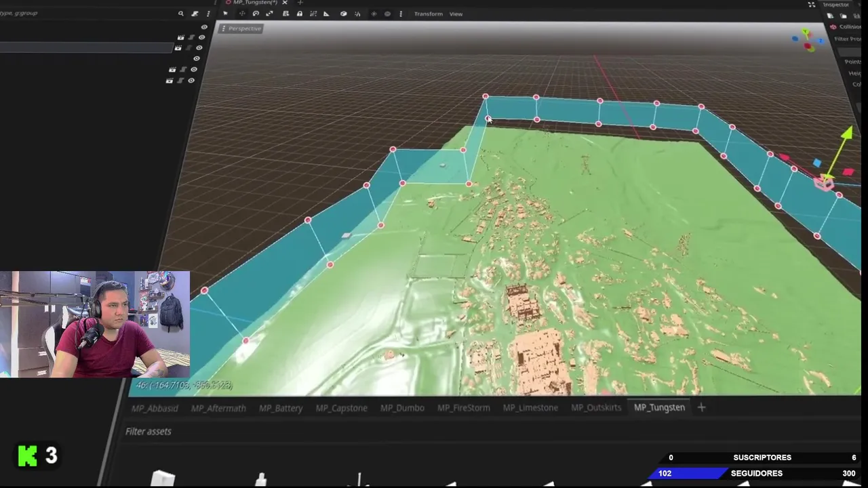This screenshot has height=488, width=868.
Task: Add new asset tab with plus
Action: click(701, 407)
